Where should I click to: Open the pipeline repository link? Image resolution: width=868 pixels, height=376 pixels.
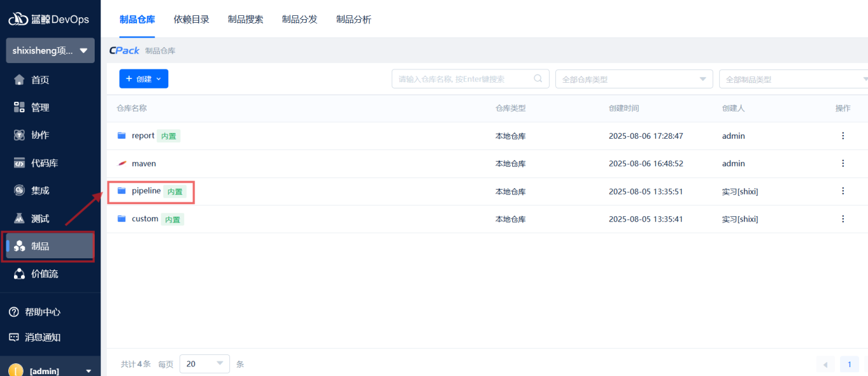(146, 191)
